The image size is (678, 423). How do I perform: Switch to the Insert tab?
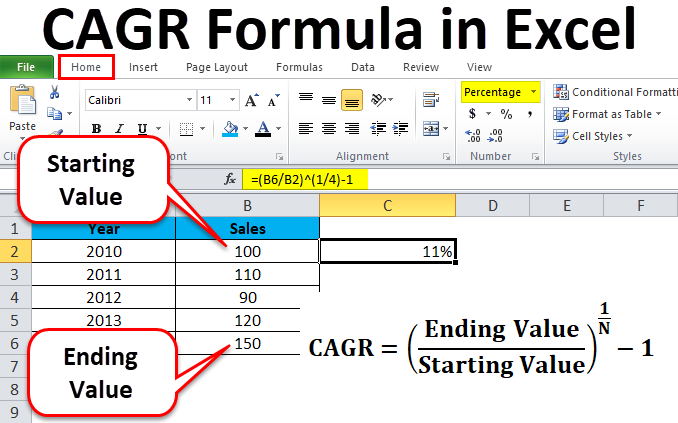(x=143, y=67)
